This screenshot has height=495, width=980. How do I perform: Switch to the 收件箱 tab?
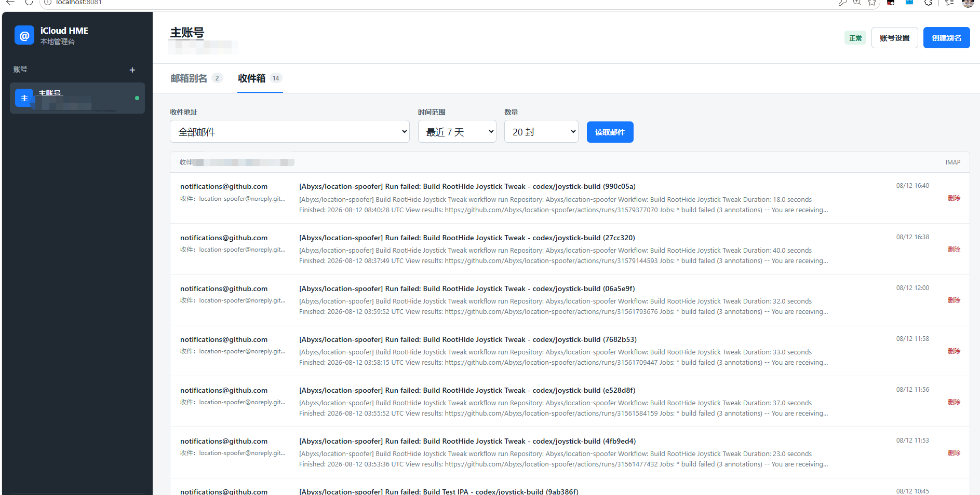pyautogui.click(x=260, y=78)
